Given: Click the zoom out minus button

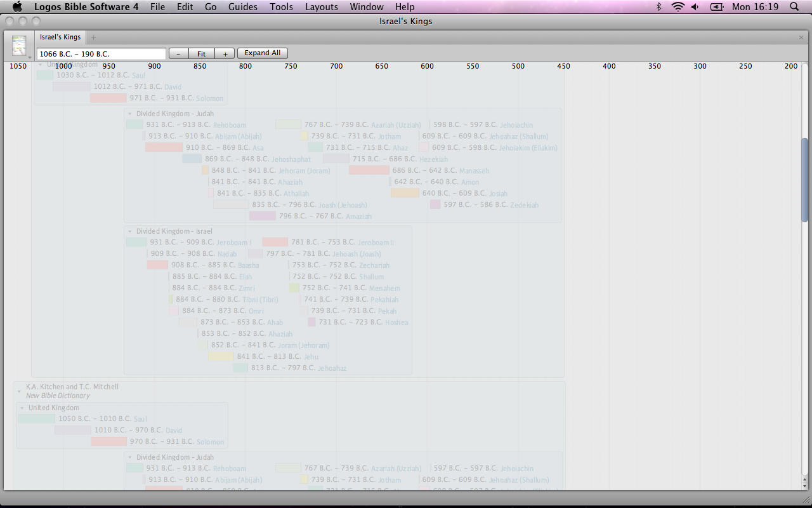Looking at the screenshot, I should click(x=178, y=54).
